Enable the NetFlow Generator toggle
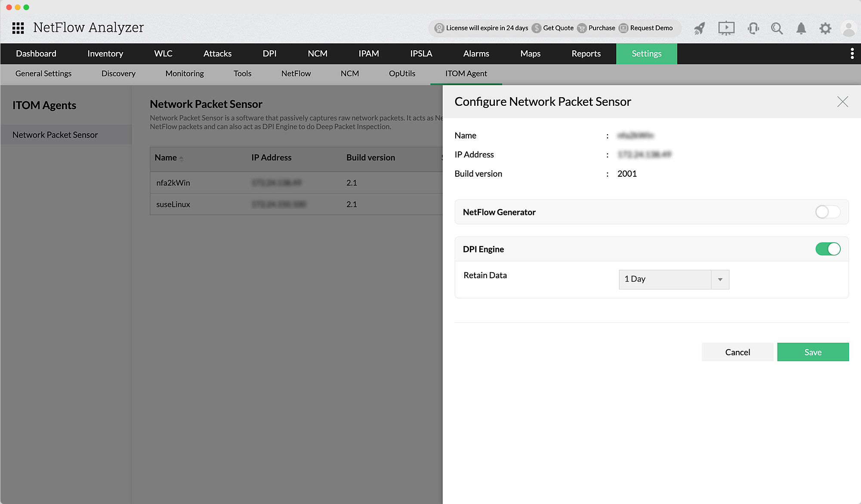Viewport: 861px width, 504px height. [x=827, y=212]
